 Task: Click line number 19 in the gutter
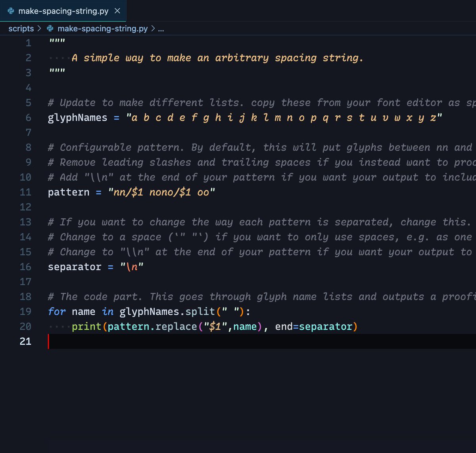[25, 312]
